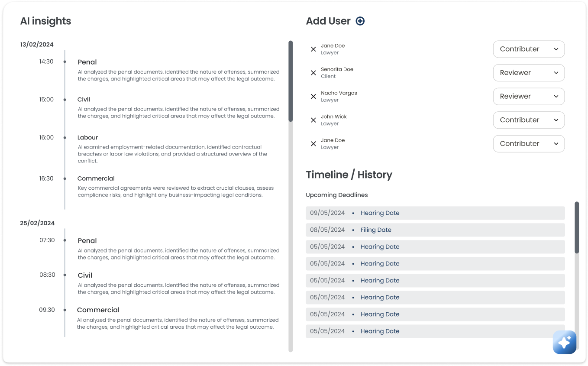Viewport: 588px width, 366px height.
Task: Click the 25/02/2024 date heading
Action: pos(37,223)
